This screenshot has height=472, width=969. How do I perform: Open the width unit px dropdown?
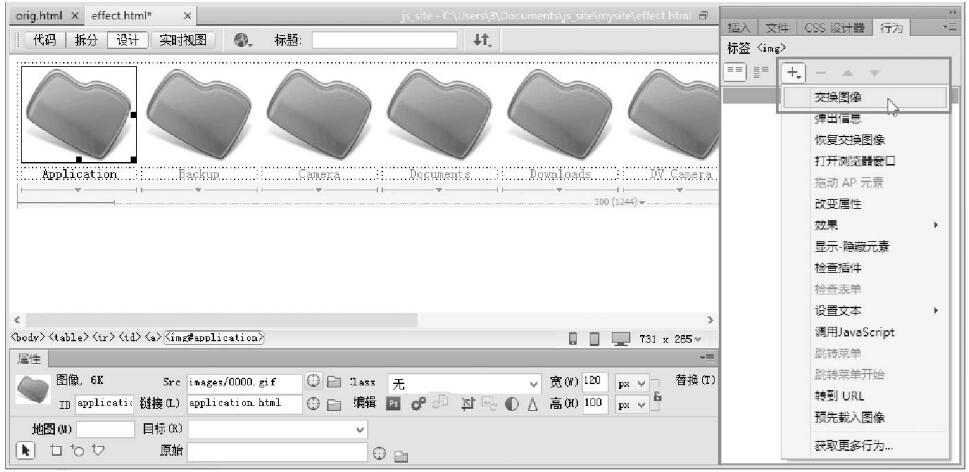[x=633, y=383]
